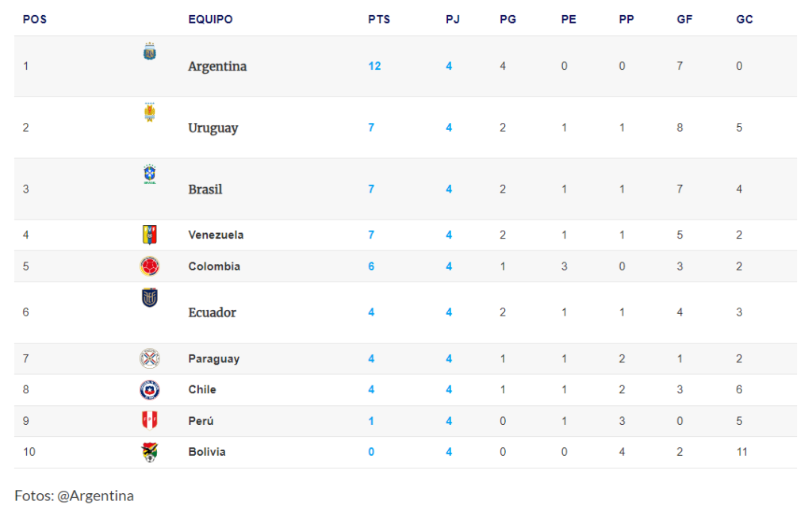Image resolution: width=812 pixels, height=509 pixels.
Task: Select Argentina's 12 points value
Action: 374,67
